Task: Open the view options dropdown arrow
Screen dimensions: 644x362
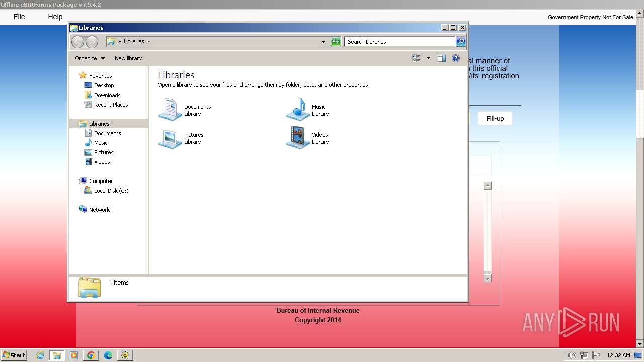Action: [428, 58]
